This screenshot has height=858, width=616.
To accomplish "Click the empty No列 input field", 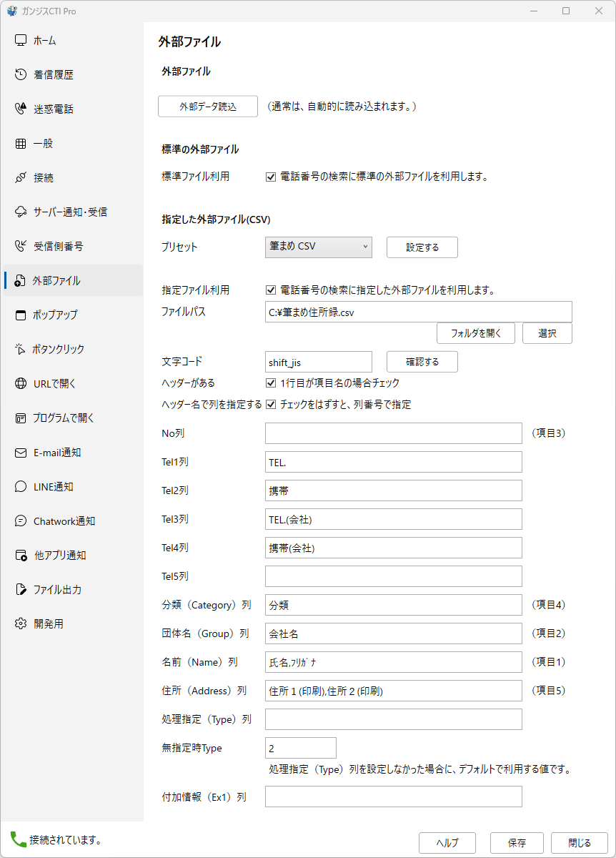I will tap(394, 433).
